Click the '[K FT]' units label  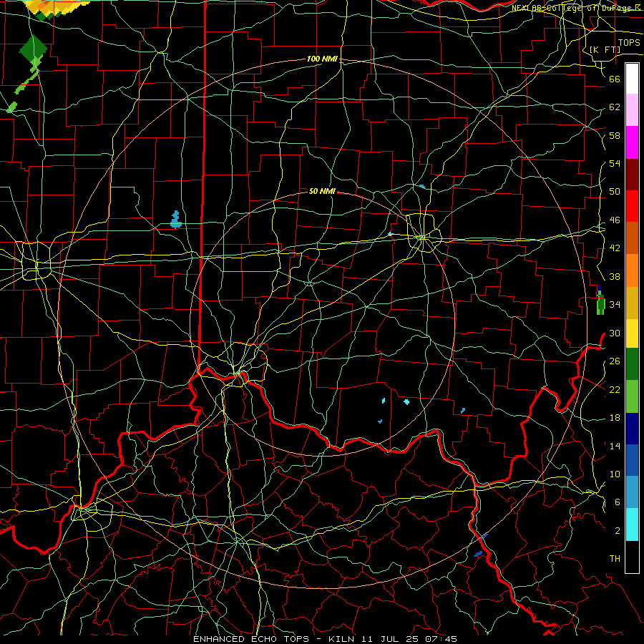point(605,49)
